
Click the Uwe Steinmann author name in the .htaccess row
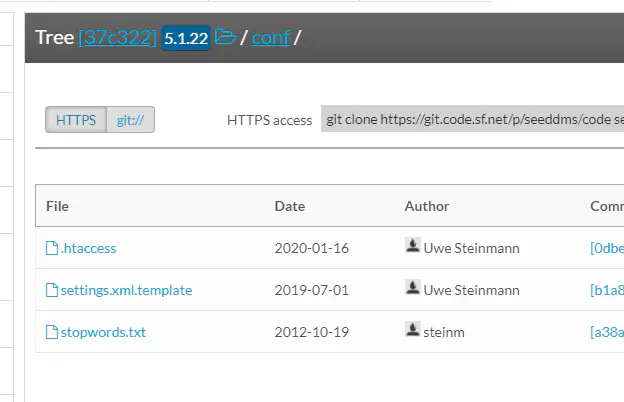(x=472, y=248)
